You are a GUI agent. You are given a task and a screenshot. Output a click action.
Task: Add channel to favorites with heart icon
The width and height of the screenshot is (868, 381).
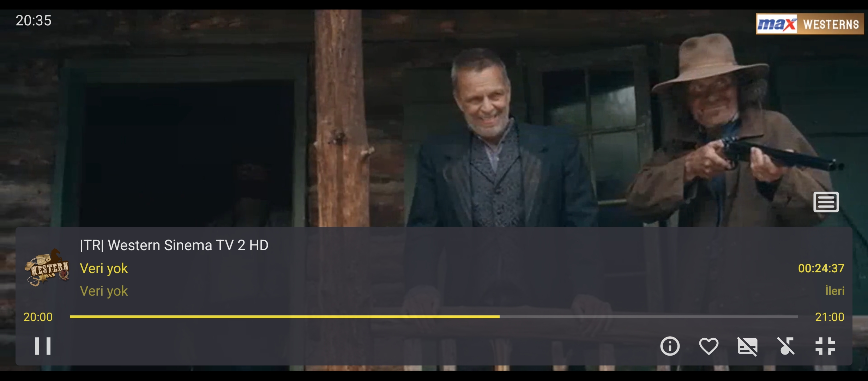(709, 346)
